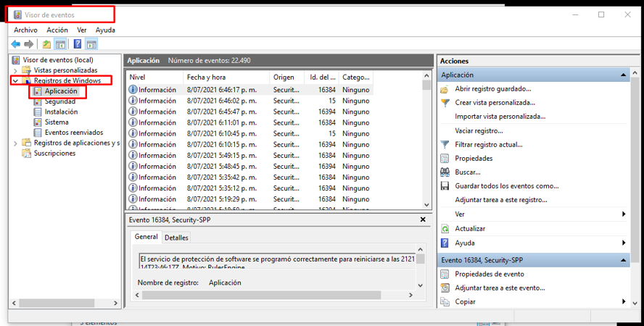Click Propiedades de evento action
This screenshot has height=326, width=644.
489,275
